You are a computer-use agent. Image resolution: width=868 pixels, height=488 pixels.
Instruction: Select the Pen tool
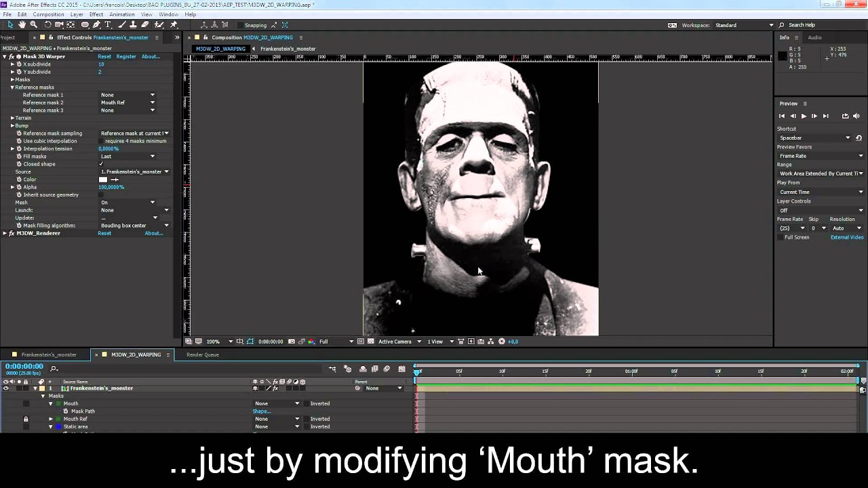[97, 25]
